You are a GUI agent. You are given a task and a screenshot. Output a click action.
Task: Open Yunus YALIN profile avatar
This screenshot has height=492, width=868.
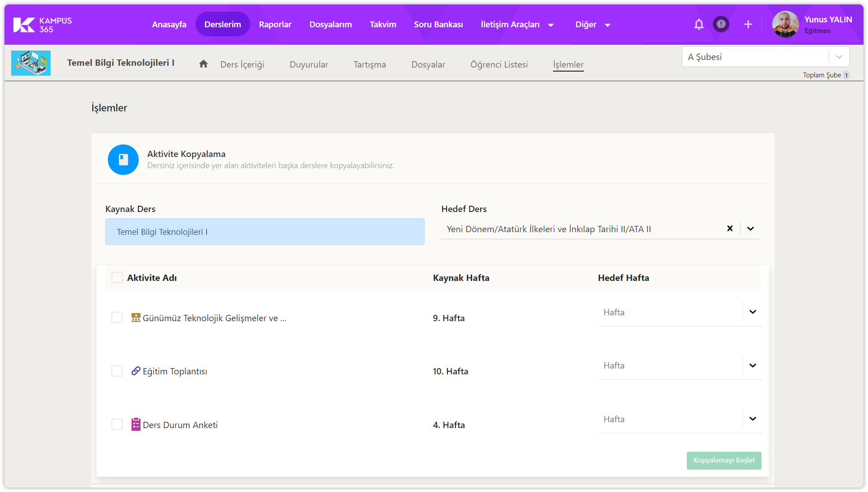point(785,24)
